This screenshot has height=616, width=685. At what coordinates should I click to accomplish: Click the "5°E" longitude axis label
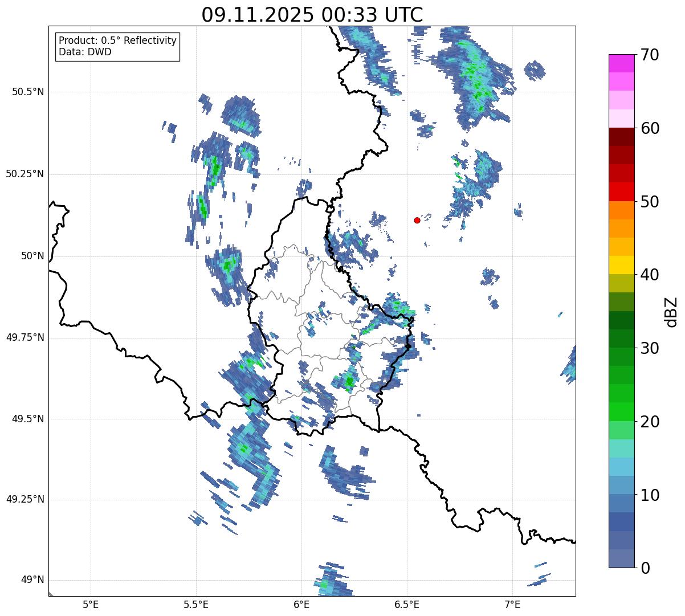point(91,604)
